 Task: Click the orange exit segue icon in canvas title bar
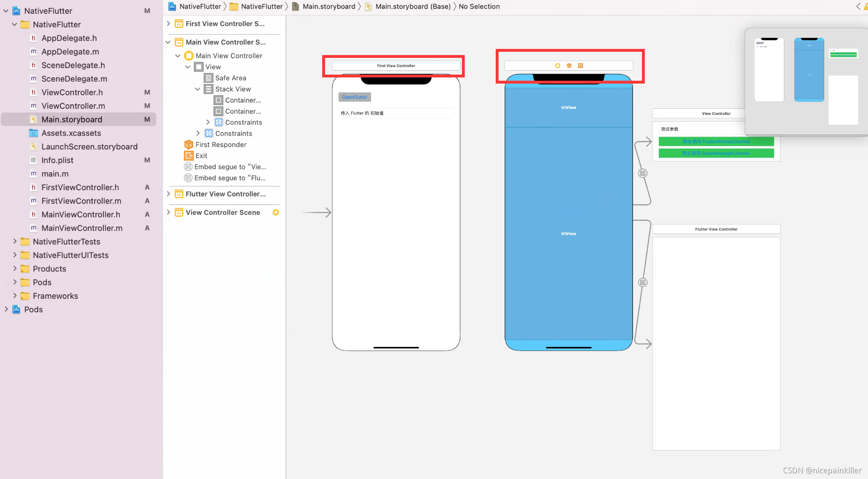pyautogui.click(x=581, y=65)
